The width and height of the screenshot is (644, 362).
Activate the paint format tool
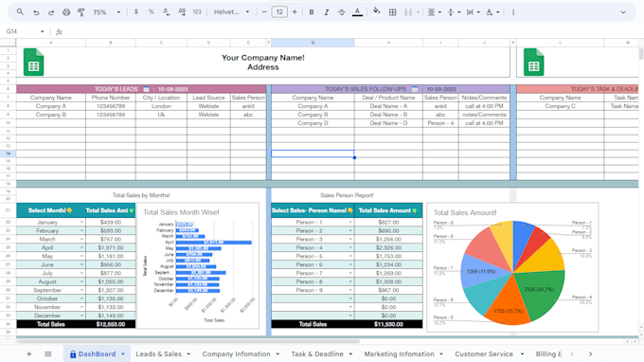(x=81, y=12)
